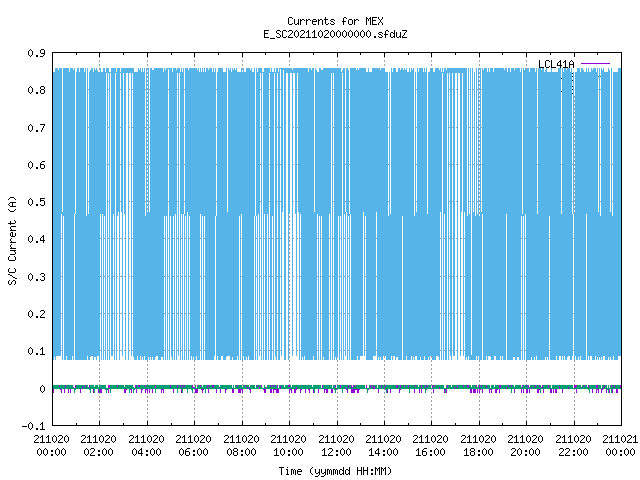Viewport: 640px width, 480px height.
Task: Click the LCL41A legend label
Action: [556, 64]
